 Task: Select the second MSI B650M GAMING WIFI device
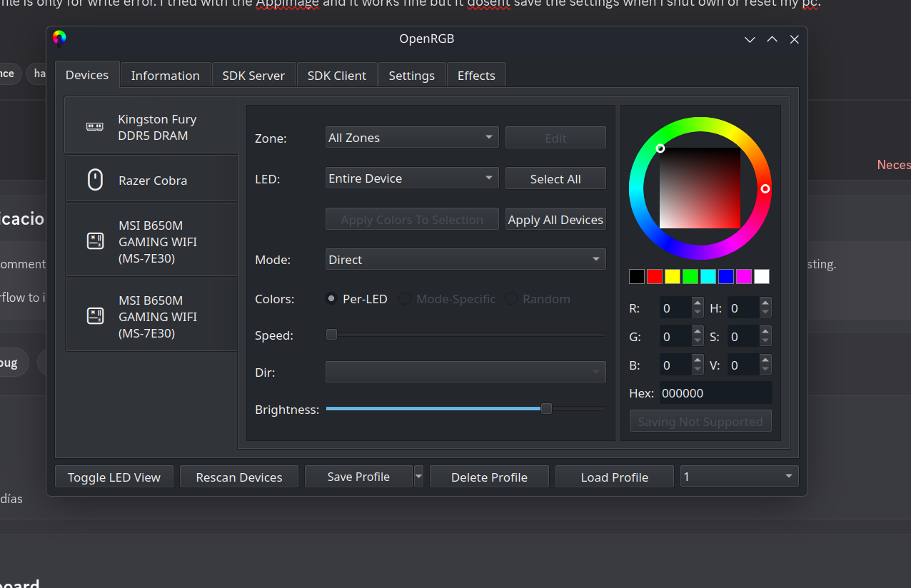click(151, 316)
